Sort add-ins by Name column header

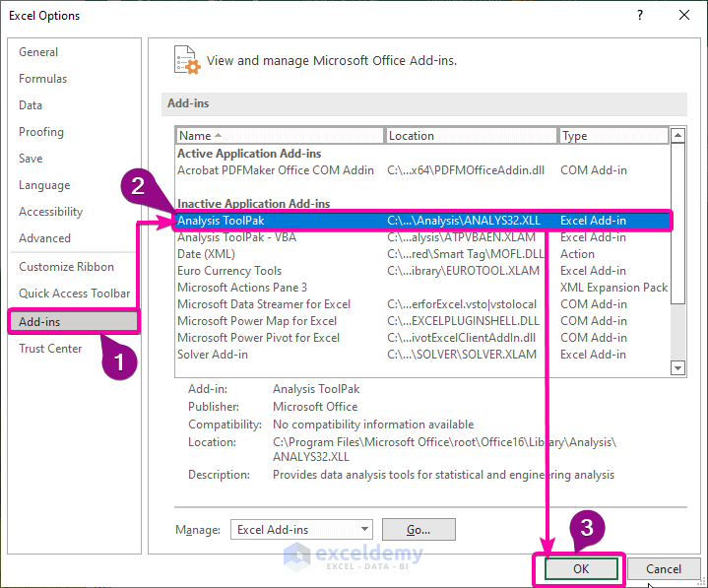coord(280,136)
